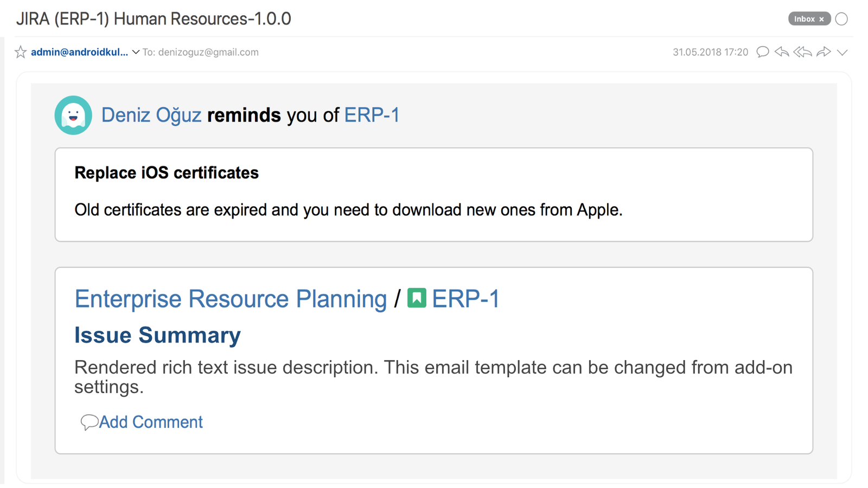Screen dimensions: 868x488
Task: Click the 'Old certificates are expired' message text
Action: (348, 210)
